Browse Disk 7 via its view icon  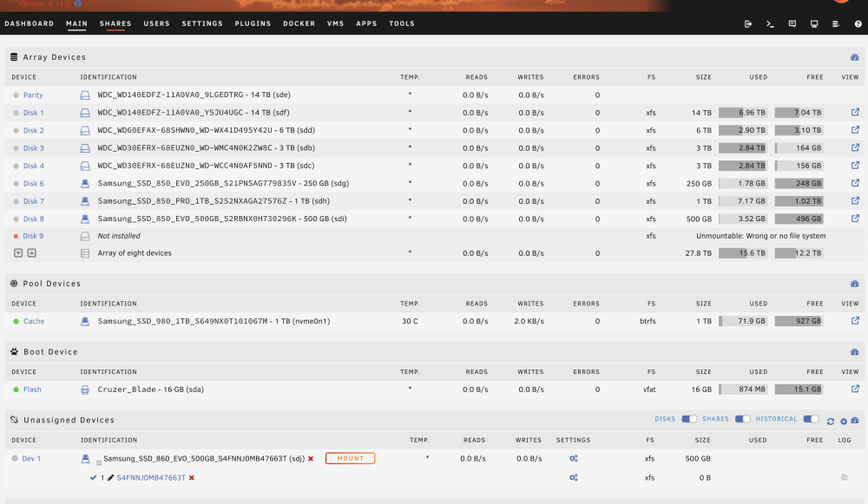(855, 201)
